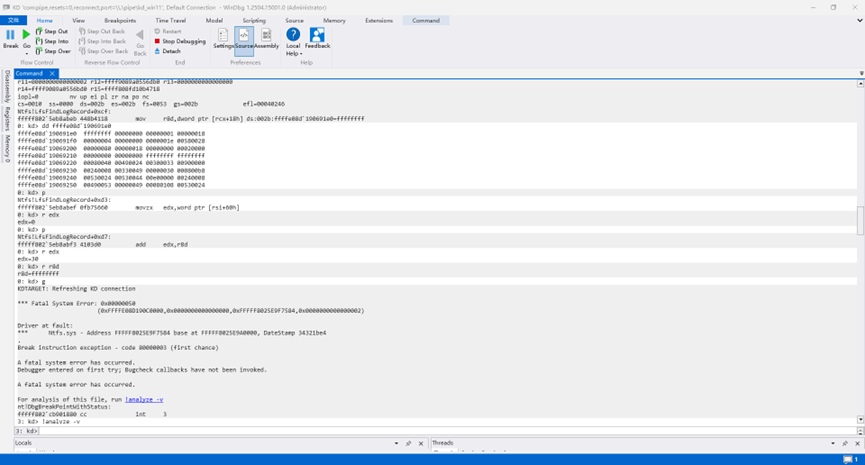865x465 pixels.
Task: Click 'Break instruction exception' line
Action: tap(118, 348)
